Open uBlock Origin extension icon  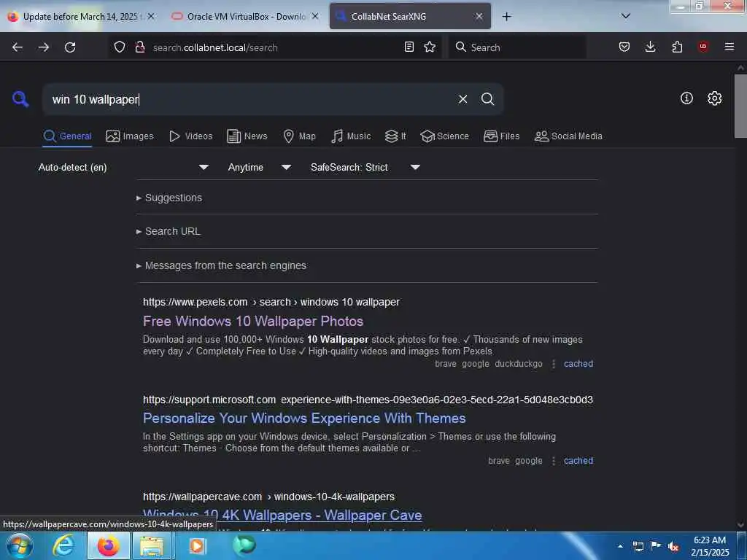pos(703,47)
